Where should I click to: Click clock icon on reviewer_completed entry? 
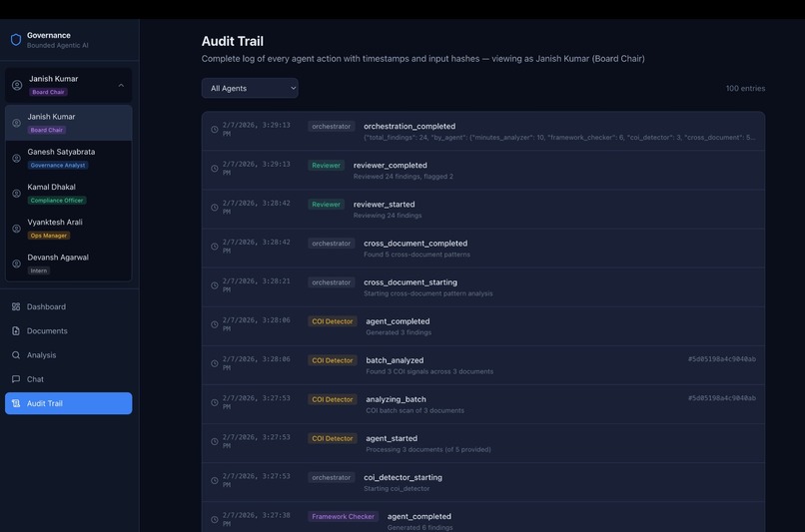[215, 169]
